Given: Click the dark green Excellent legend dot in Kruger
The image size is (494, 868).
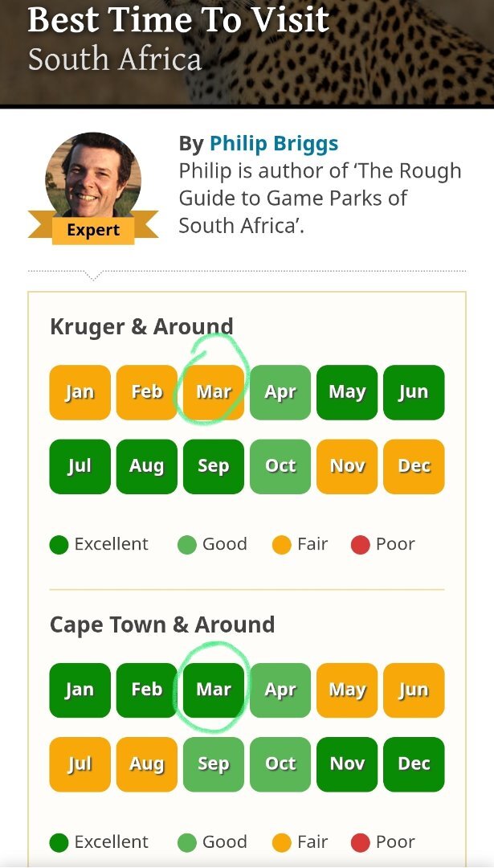Looking at the screenshot, I should (x=59, y=545).
